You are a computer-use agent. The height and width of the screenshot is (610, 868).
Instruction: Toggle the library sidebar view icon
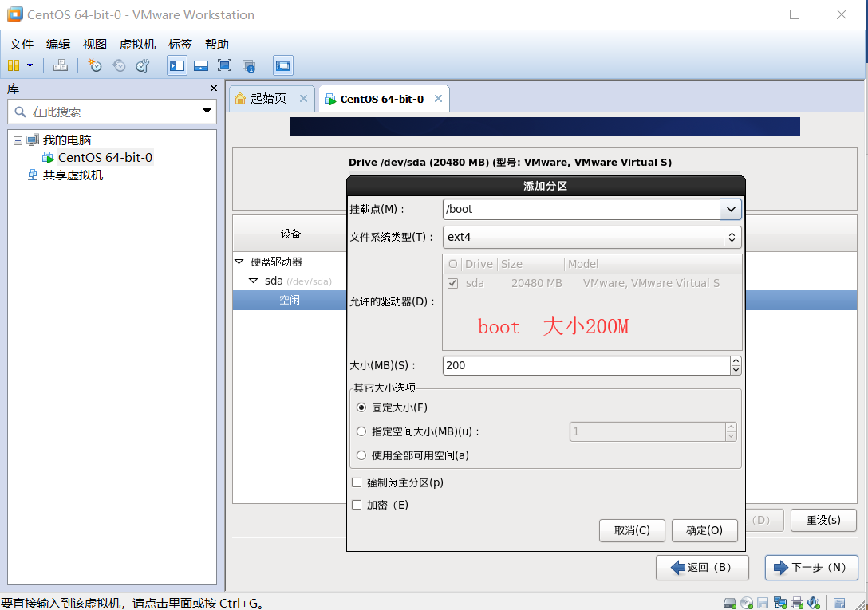177,66
